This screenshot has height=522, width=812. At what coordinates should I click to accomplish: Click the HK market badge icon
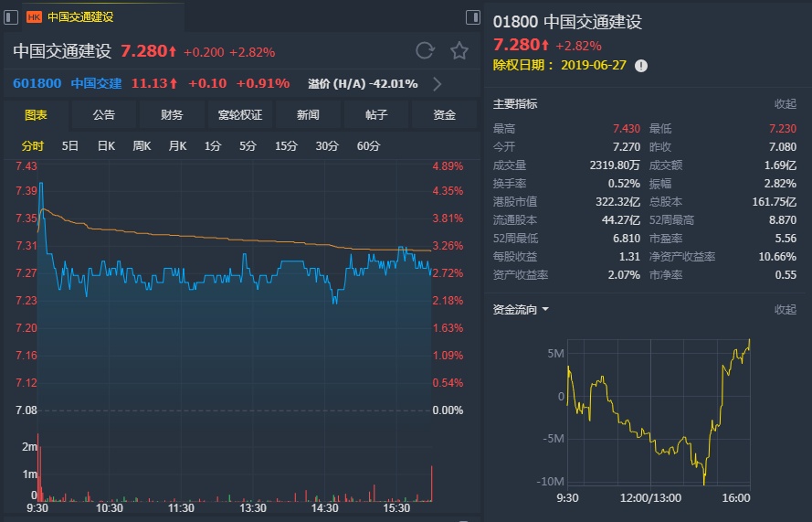pos(34,16)
